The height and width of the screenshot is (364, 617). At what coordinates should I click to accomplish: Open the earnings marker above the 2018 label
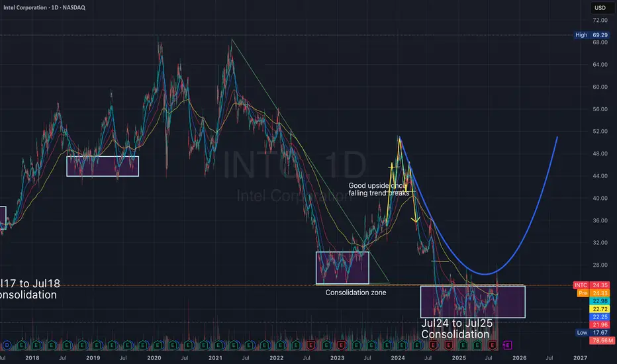tap(36, 345)
